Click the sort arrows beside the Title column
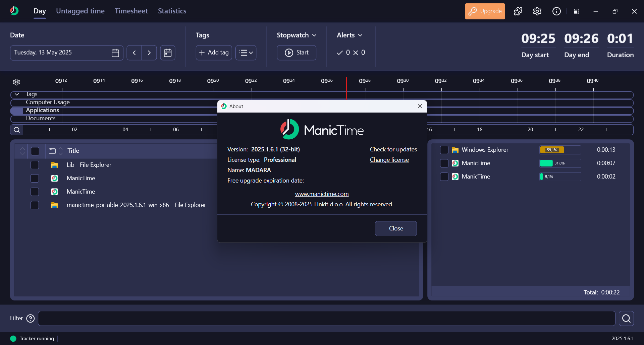Image resolution: width=644 pixels, height=345 pixels. pos(60,151)
